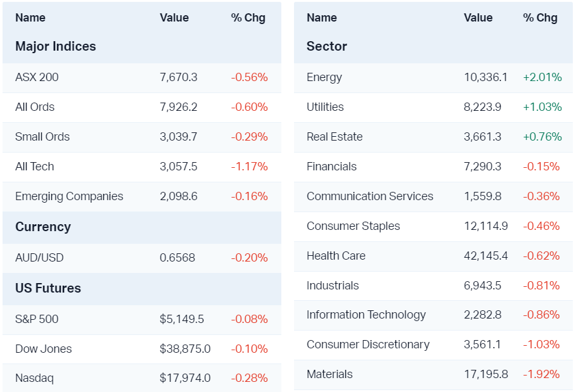Select the Small Ords index
This screenshot has width=576, height=392.
pyautogui.click(x=42, y=137)
